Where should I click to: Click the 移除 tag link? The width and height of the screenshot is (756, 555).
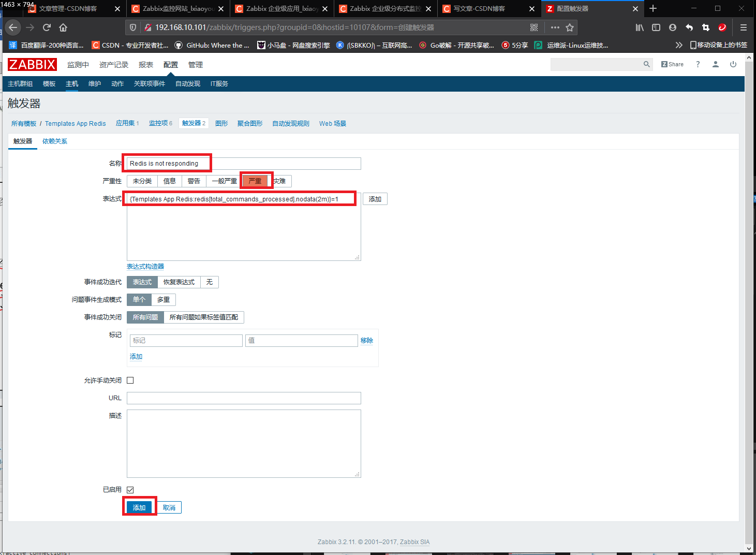pos(367,341)
